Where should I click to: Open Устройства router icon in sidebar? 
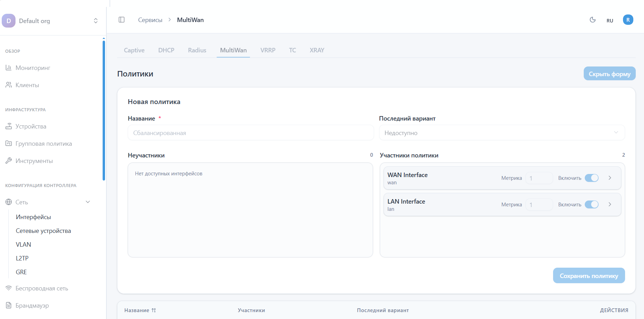9,126
